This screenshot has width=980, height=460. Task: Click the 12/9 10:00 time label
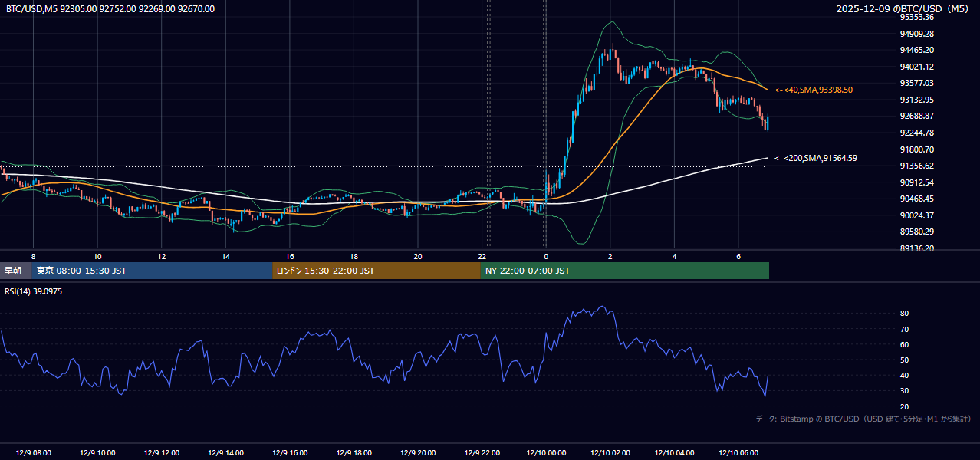pos(97,453)
